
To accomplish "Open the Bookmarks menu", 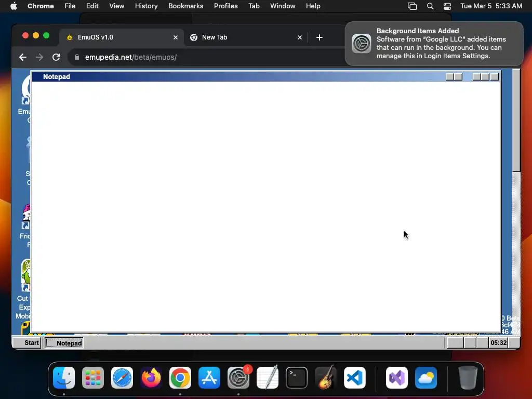I will click(x=185, y=6).
